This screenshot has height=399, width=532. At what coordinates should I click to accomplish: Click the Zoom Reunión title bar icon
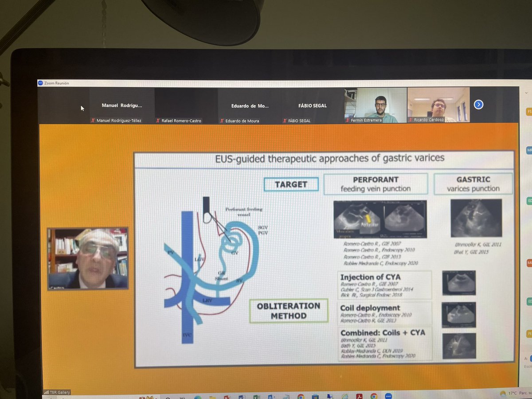40,83
